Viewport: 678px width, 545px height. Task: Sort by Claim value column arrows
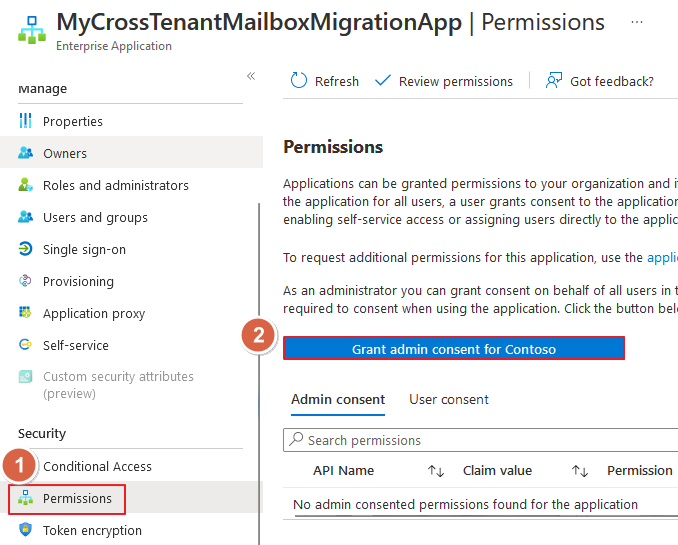[x=580, y=471]
